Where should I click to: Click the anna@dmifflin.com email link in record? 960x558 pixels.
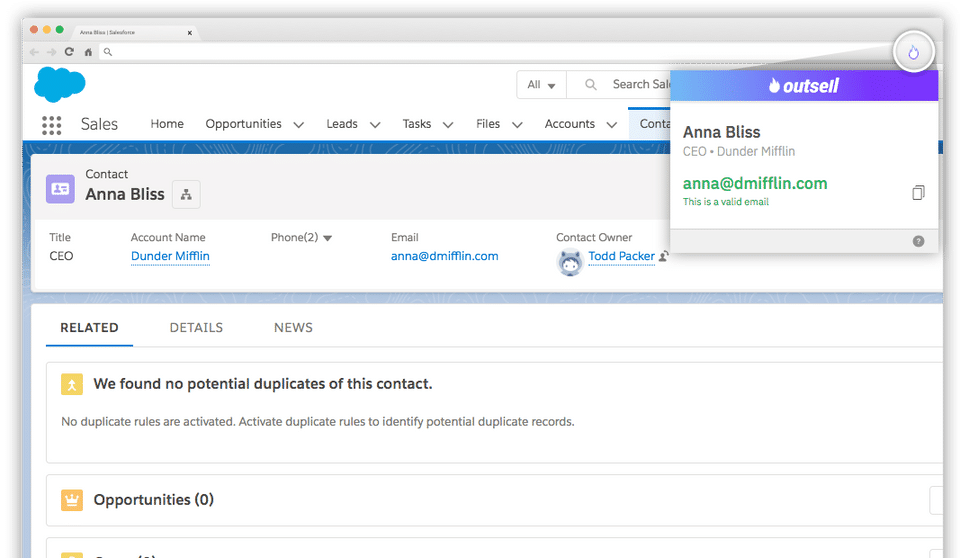(444, 256)
